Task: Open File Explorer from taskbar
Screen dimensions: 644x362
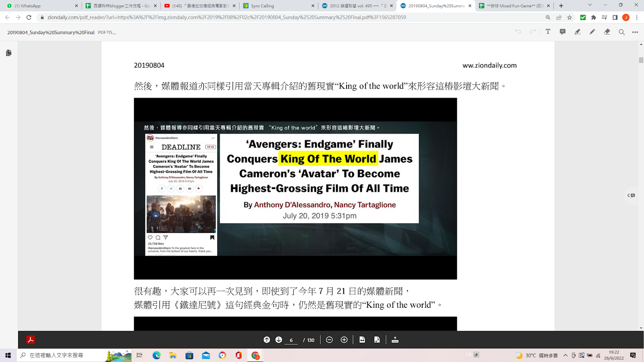Action: (173, 355)
